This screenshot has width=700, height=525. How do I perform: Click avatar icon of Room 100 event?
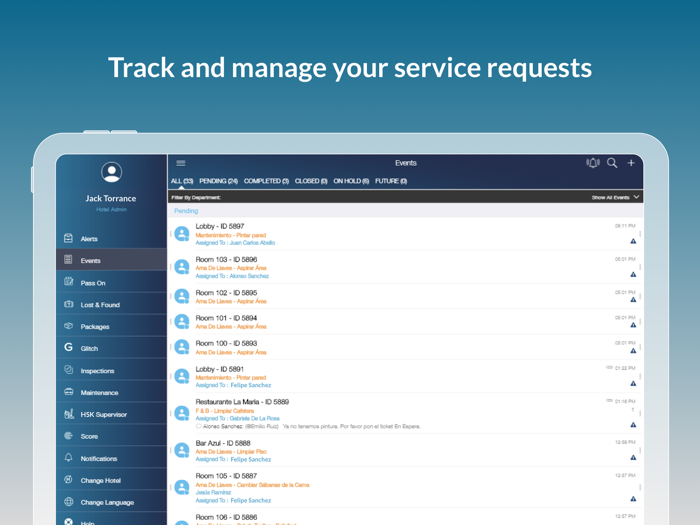[182, 347]
